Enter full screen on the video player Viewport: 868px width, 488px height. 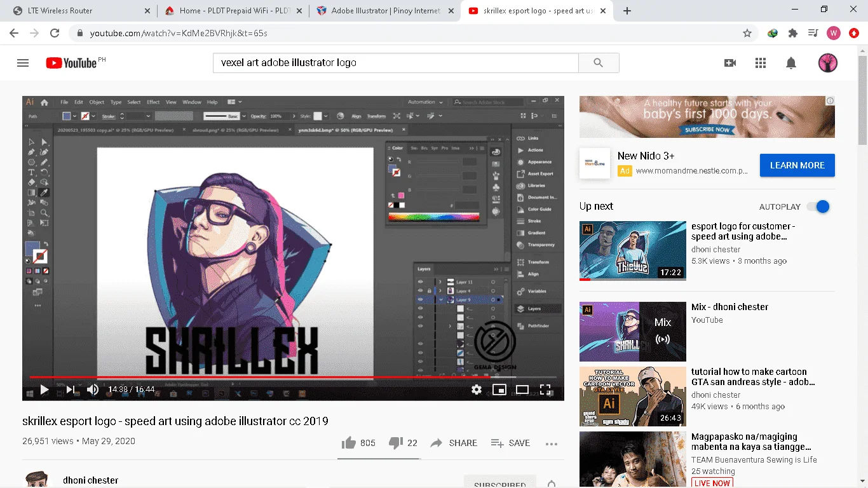[x=545, y=390]
